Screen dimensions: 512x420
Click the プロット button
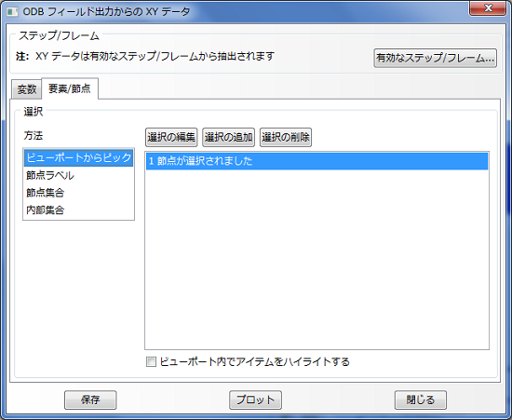(255, 400)
